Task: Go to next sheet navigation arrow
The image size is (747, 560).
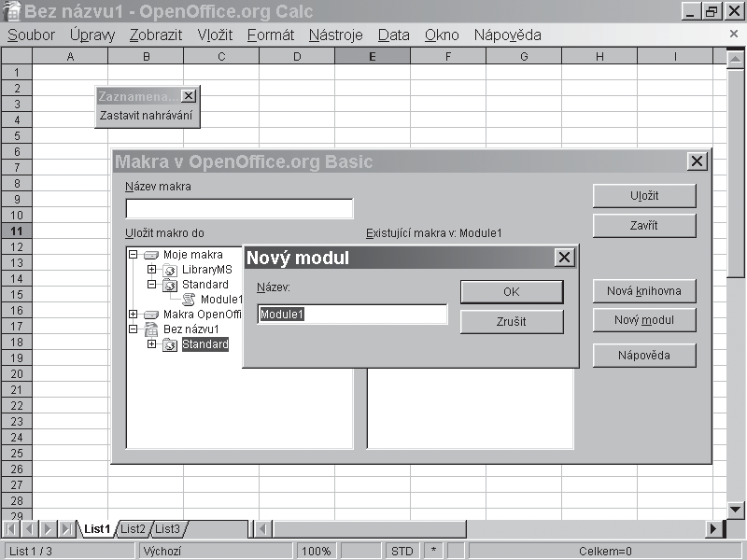Action: (49, 528)
